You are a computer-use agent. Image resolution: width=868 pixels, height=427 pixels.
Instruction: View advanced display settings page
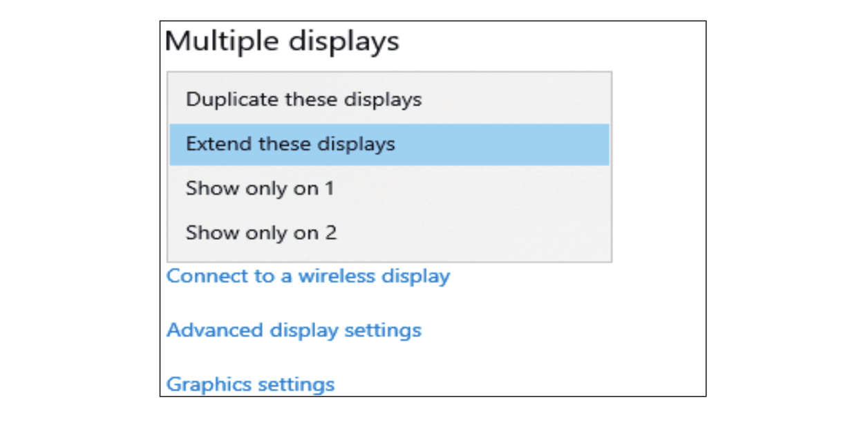point(294,330)
